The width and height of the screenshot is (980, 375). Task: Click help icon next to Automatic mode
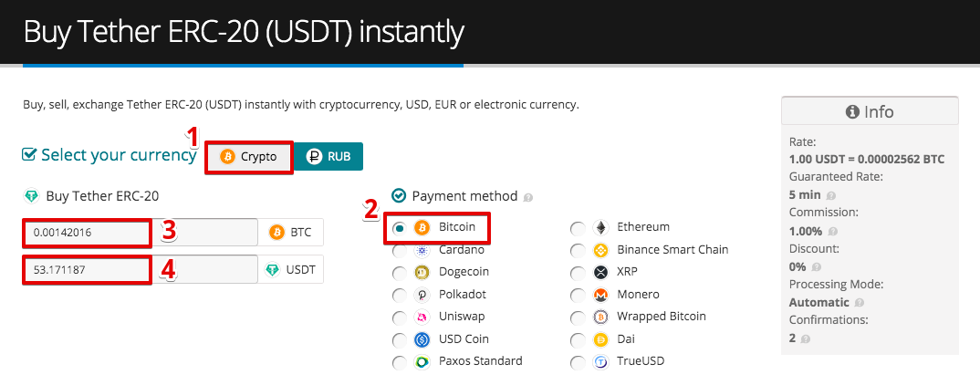(860, 303)
